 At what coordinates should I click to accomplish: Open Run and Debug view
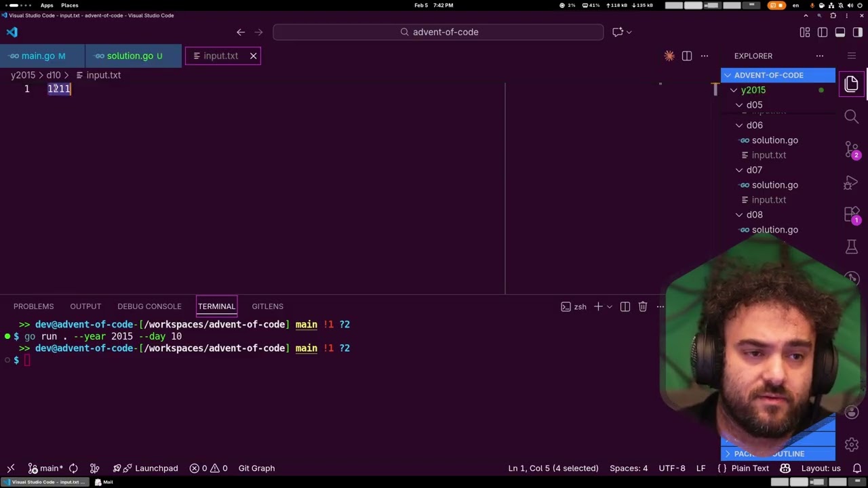point(852,182)
